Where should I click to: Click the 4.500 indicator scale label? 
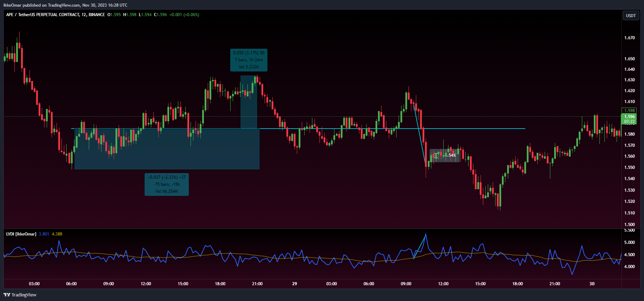(629, 255)
